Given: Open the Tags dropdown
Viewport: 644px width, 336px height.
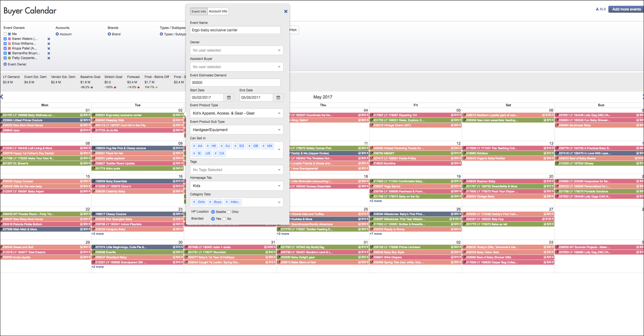Looking at the screenshot, I should click(x=236, y=170).
